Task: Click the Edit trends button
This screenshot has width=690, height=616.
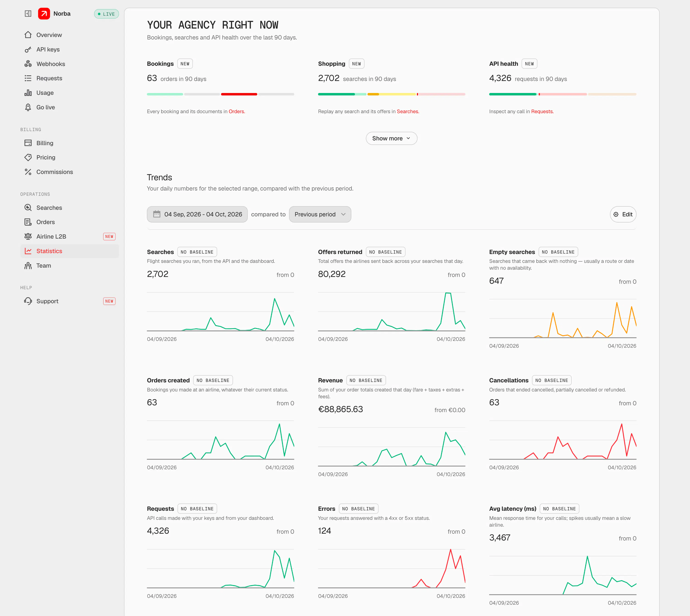Action: pyautogui.click(x=623, y=214)
